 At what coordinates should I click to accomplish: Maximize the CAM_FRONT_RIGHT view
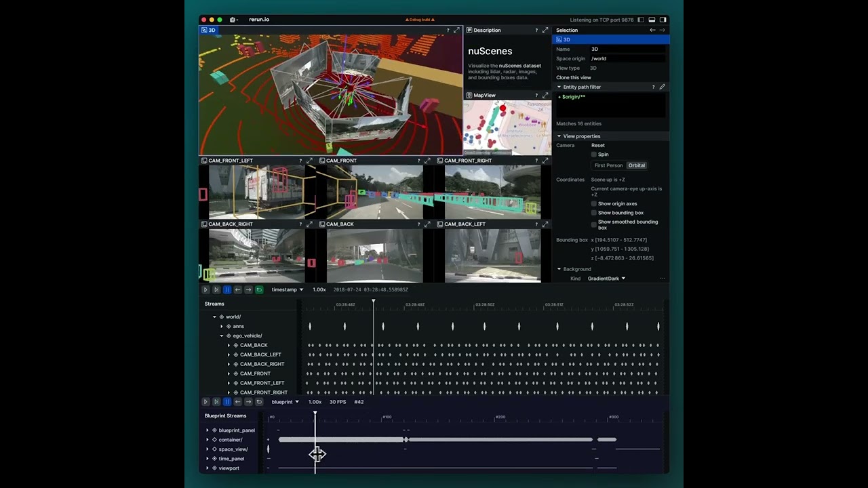545,161
